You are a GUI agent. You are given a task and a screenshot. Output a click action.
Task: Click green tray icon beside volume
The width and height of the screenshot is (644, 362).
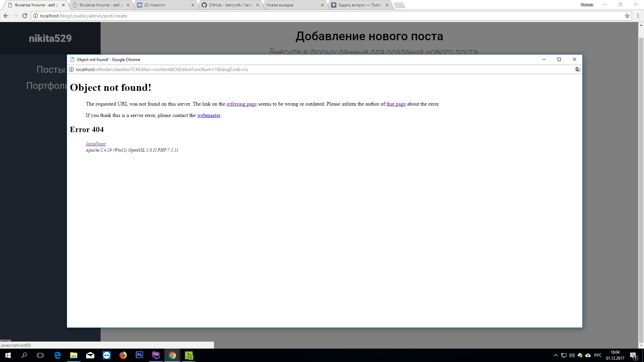(x=580, y=355)
